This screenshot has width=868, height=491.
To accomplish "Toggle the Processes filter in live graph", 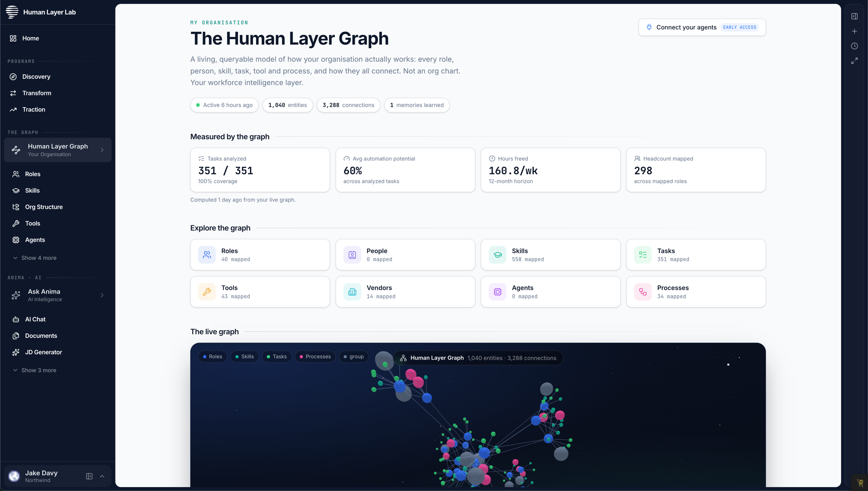I will coord(315,357).
